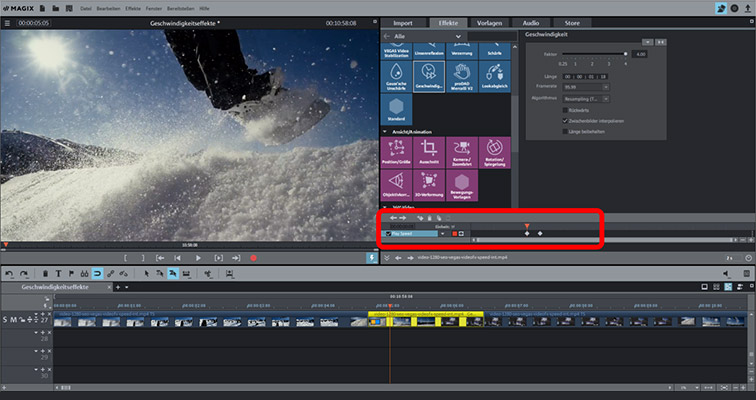This screenshot has width=756, height=400.
Task: Open the project tab dropdown arrow
Action: tap(127, 287)
